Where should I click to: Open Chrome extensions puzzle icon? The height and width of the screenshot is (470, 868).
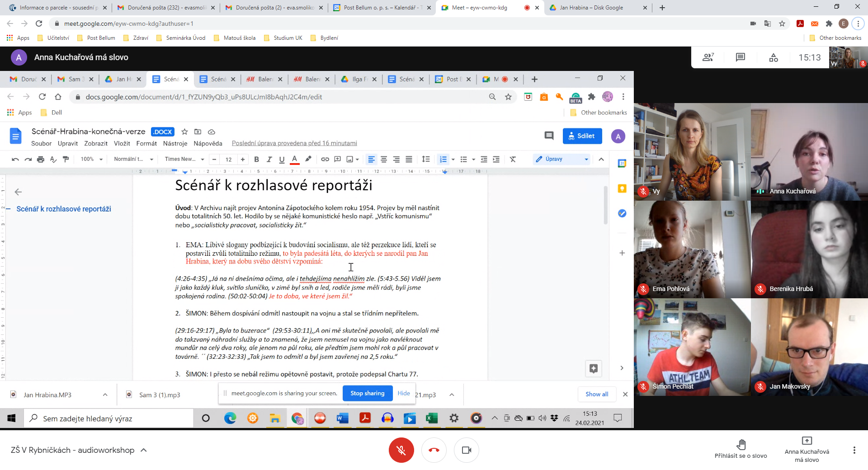point(829,23)
